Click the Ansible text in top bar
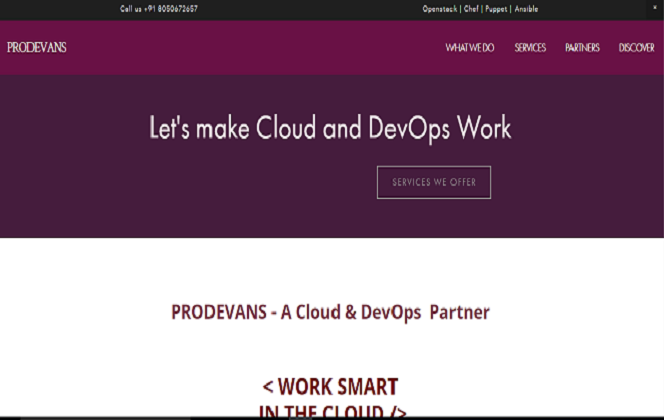The width and height of the screenshot is (664, 420). point(526,9)
